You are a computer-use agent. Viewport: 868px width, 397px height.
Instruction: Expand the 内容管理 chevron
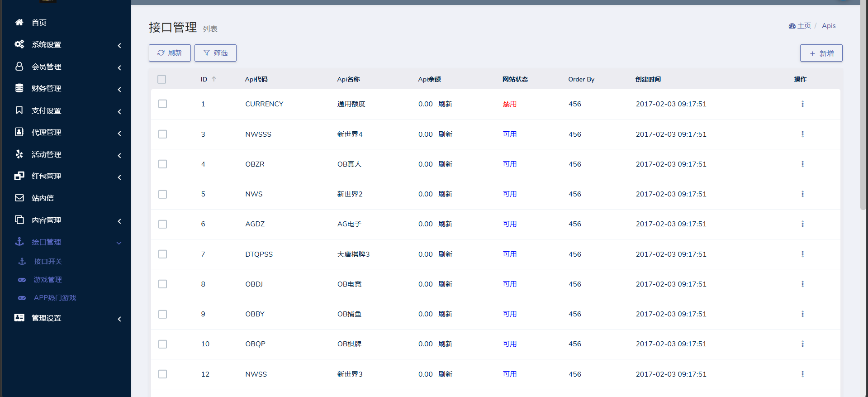pos(119,221)
